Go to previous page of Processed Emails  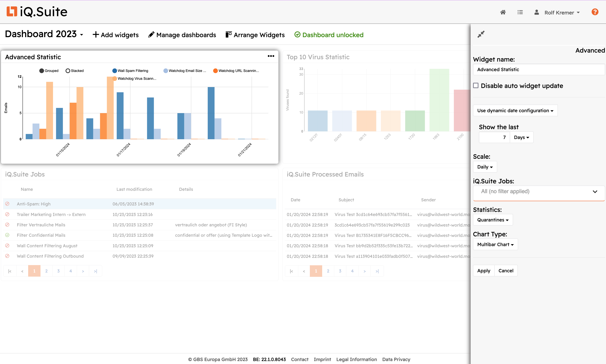pyautogui.click(x=304, y=271)
